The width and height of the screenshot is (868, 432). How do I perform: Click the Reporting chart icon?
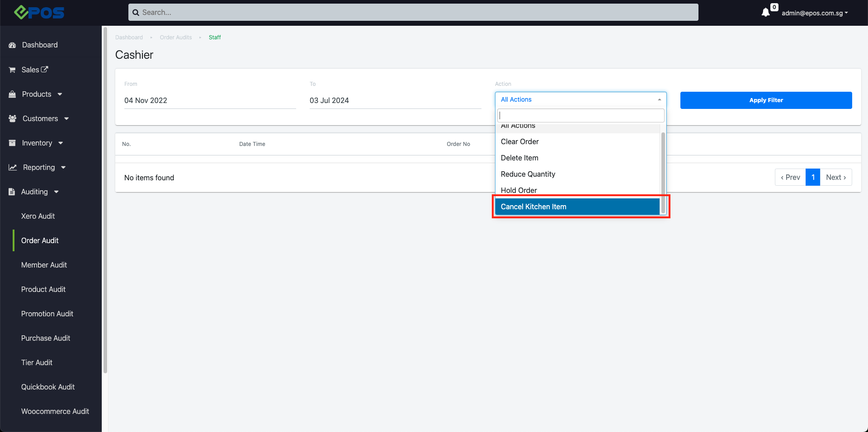click(13, 167)
